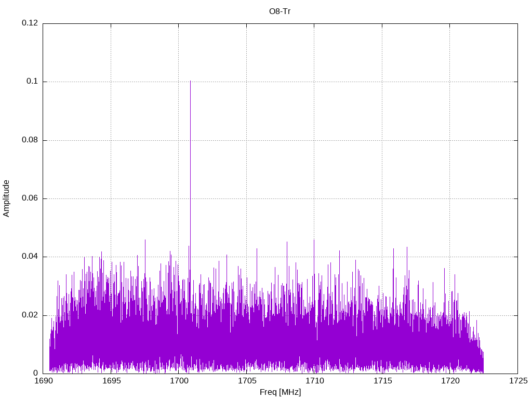This screenshot has height=399, width=532.
Task: Click the Freq [MHz] x-axis label
Action: pos(280,392)
